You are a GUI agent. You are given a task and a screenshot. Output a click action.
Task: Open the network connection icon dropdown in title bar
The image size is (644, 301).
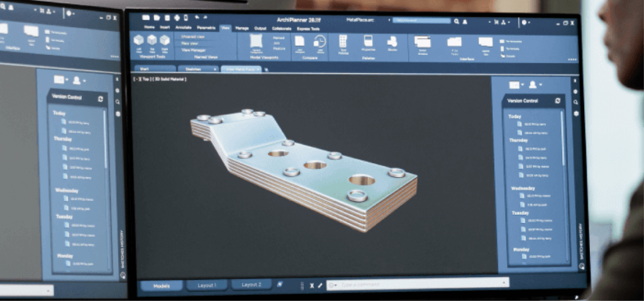coord(506,22)
